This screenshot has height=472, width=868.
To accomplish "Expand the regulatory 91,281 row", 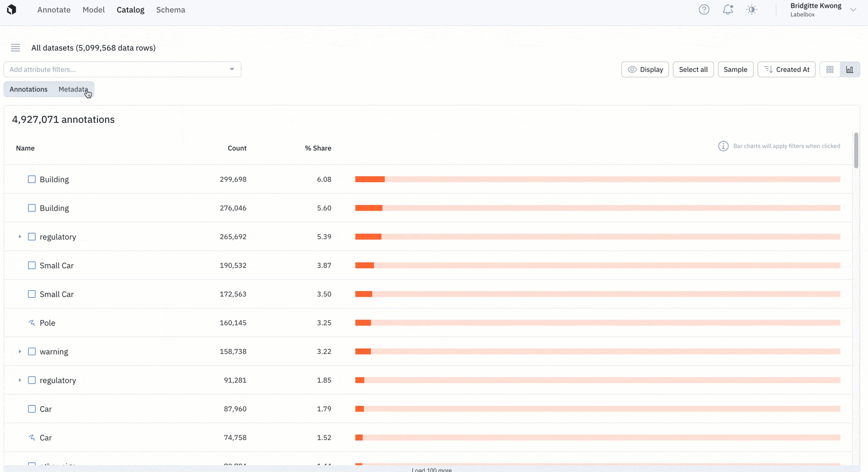I will tap(20, 380).
